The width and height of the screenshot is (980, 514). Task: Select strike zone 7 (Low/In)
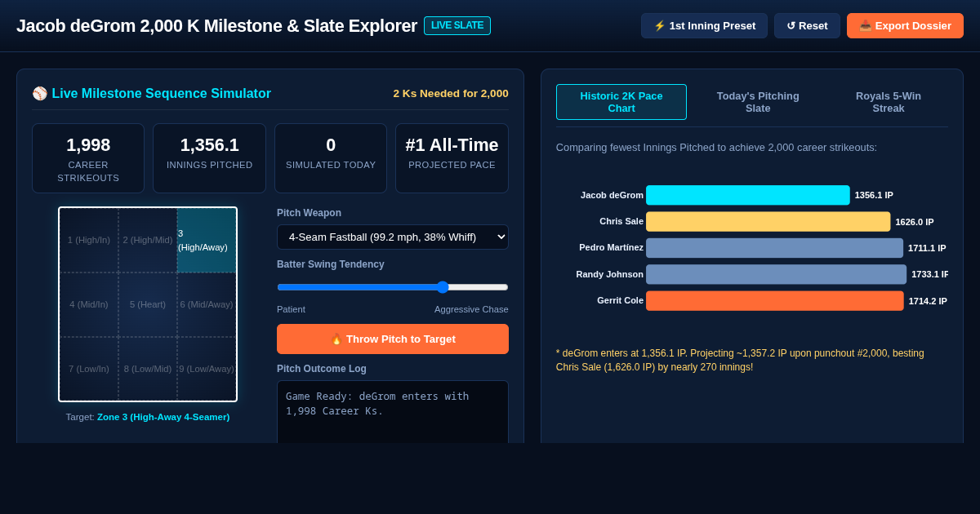(88, 369)
